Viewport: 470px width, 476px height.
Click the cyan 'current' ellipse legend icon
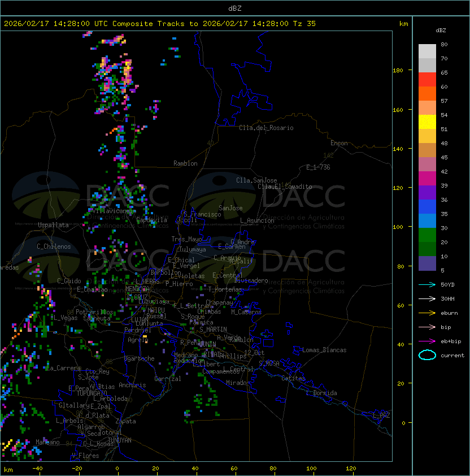pyautogui.click(x=427, y=355)
